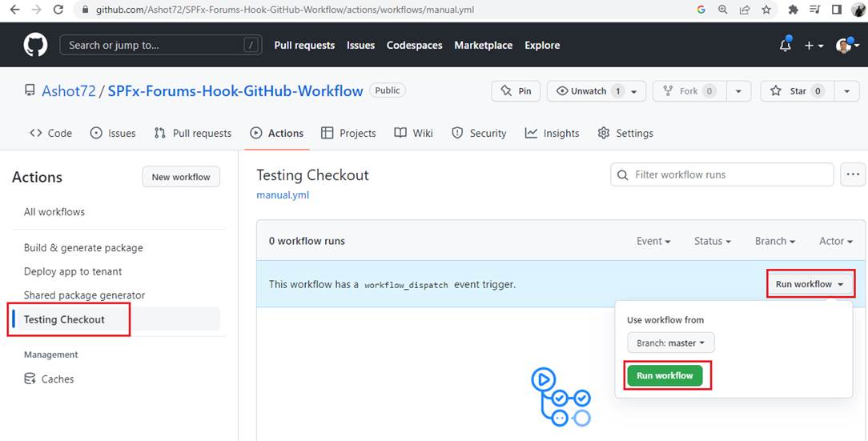Switch to the Insights tab
868x441 pixels.
[x=552, y=133]
